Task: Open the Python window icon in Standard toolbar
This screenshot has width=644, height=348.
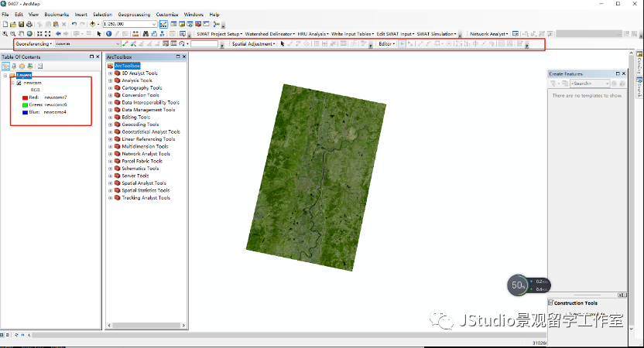Action: pyautogui.click(x=206, y=24)
